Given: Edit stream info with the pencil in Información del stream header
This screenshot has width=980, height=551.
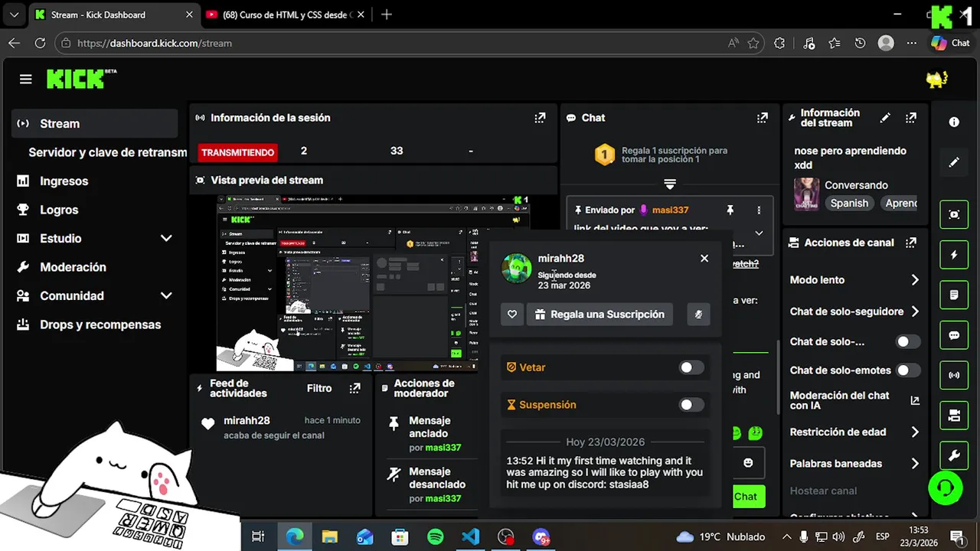Looking at the screenshot, I should coord(885,118).
